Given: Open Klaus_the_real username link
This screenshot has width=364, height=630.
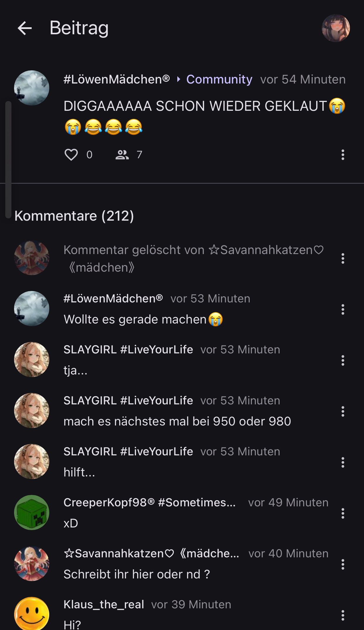Looking at the screenshot, I should (x=104, y=605).
